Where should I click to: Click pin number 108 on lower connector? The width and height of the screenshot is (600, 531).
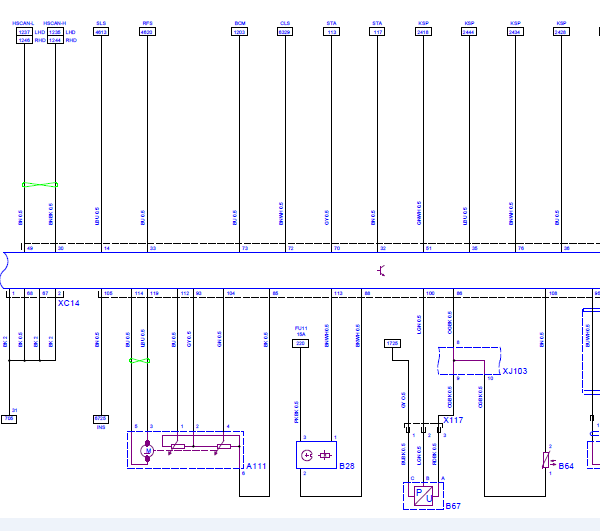553,293
